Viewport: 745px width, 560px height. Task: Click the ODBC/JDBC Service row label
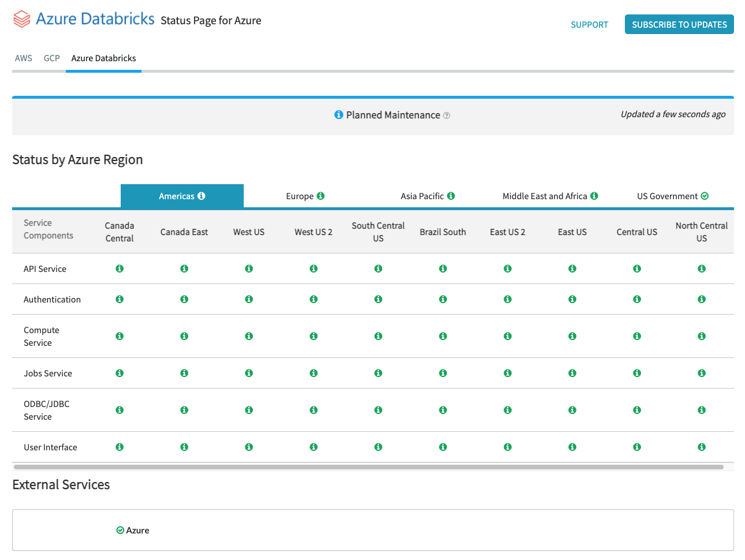(46, 410)
